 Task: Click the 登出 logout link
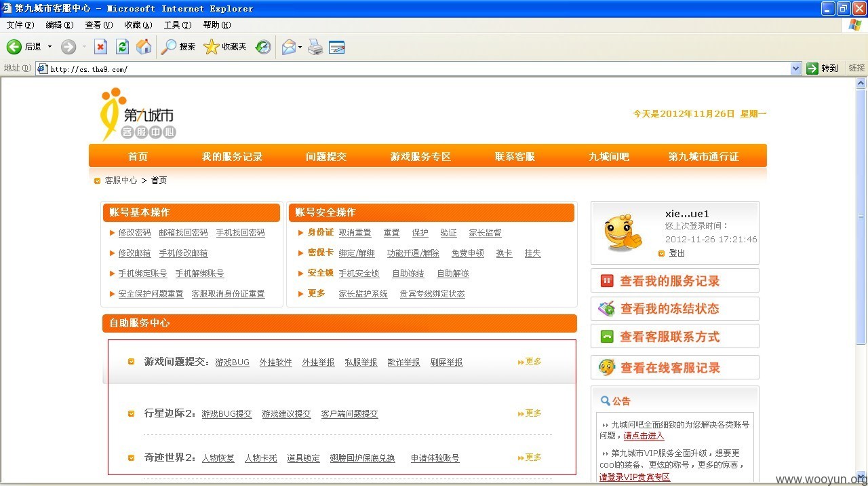pos(677,253)
